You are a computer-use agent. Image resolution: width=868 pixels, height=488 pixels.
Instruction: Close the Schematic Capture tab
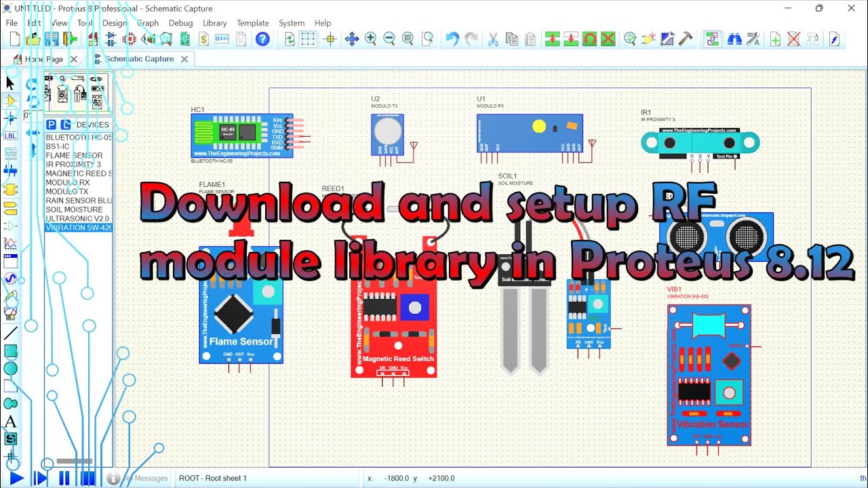pyautogui.click(x=184, y=59)
